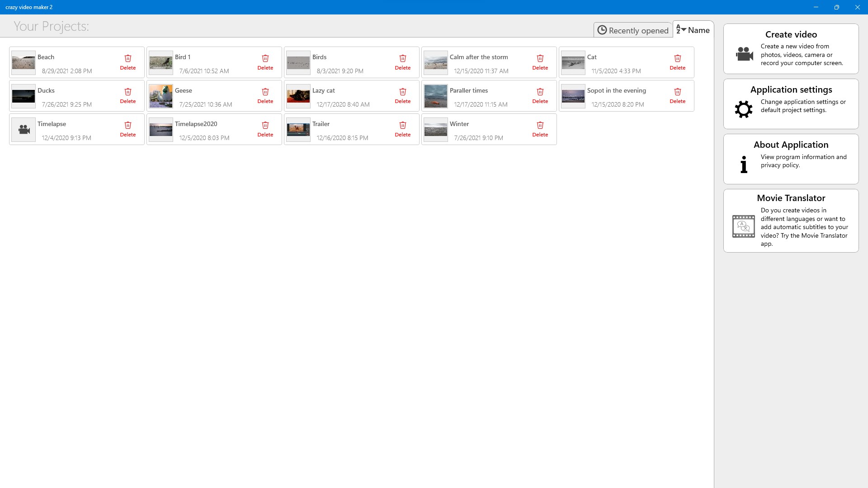Click the clock icon on Recently opened
Image resolution: width=868 pixels, height=488 pixels.
tap(602, 30)
